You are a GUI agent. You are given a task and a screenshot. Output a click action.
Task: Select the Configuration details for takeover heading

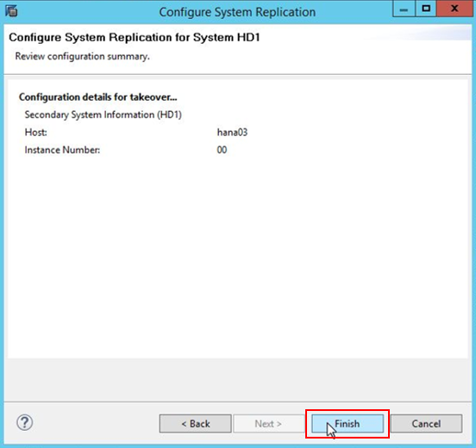coord(97,97)
